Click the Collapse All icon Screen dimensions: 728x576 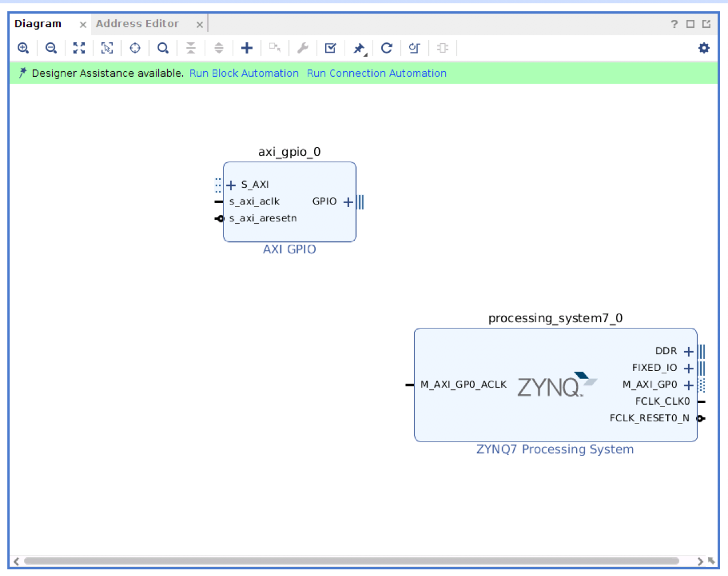tap(191, 48)
